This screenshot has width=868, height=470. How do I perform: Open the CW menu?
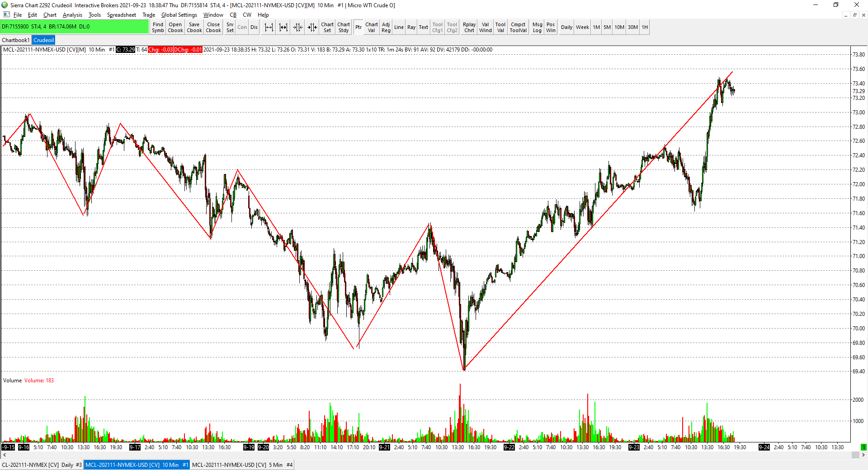(247, 15)
